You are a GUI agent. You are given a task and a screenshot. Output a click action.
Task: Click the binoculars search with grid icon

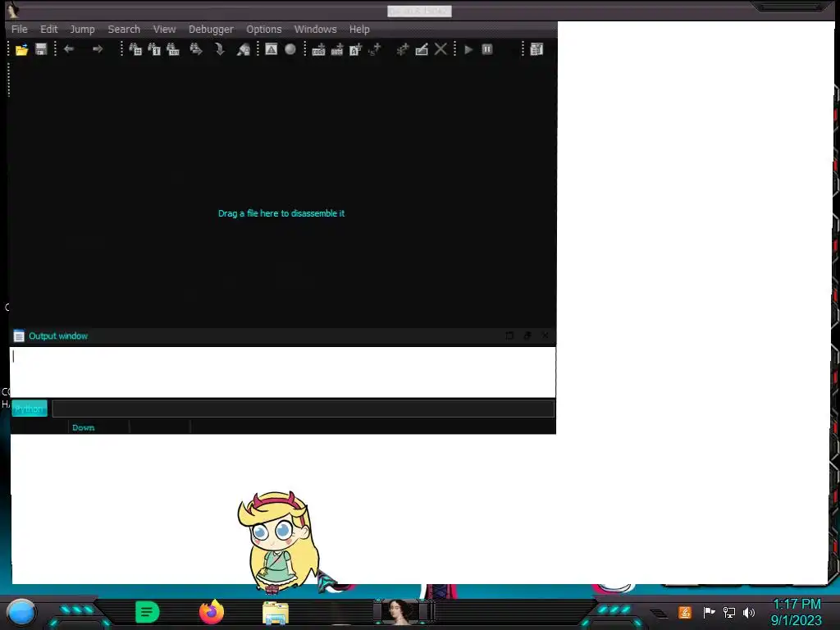point(135,49)
